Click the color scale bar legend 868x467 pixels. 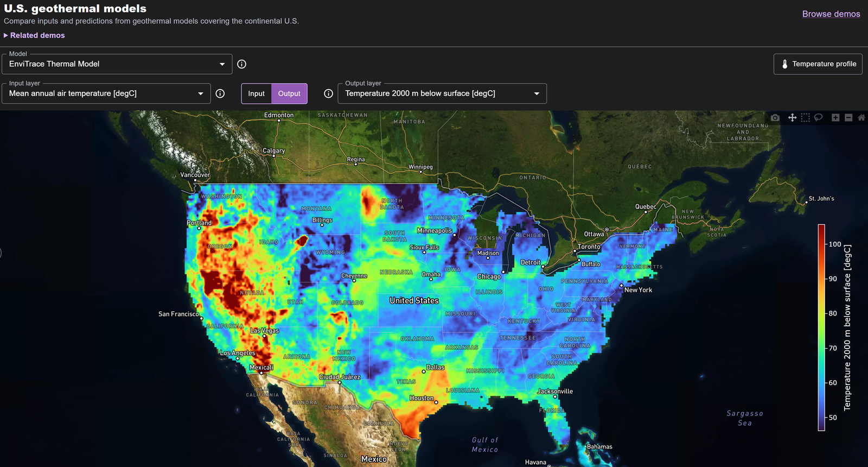pos(821,327)
